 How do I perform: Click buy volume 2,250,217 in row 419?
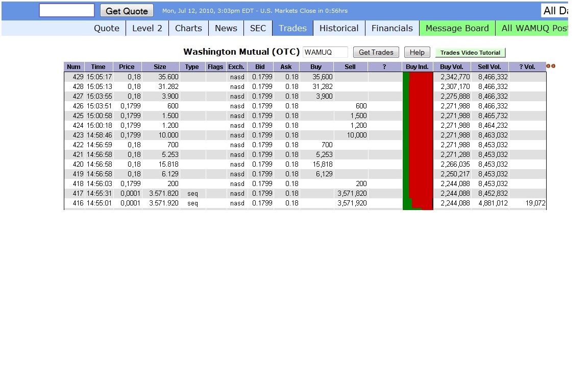coord(455,174)
